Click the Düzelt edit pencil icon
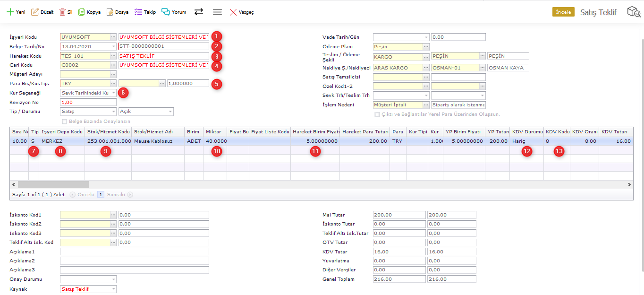 pyautogui.click(x=35, y=12)
